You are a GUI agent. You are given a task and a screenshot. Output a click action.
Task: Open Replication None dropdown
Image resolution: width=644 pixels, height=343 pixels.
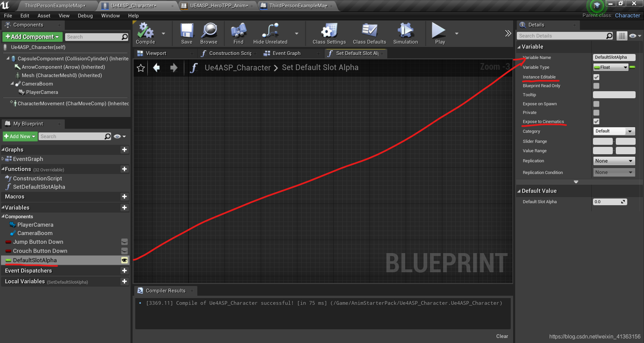[x=614, y=161]
